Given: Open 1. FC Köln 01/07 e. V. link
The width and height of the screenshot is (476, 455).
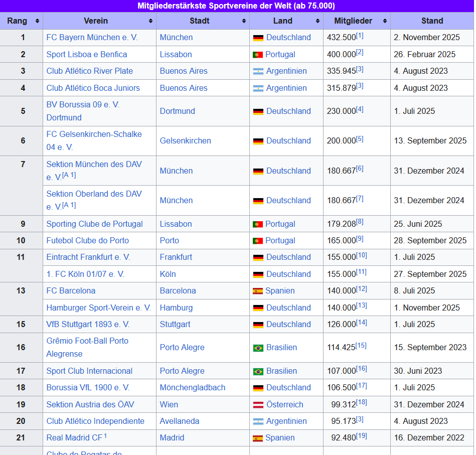Looking at the screenshot, I should coord(85,274).
